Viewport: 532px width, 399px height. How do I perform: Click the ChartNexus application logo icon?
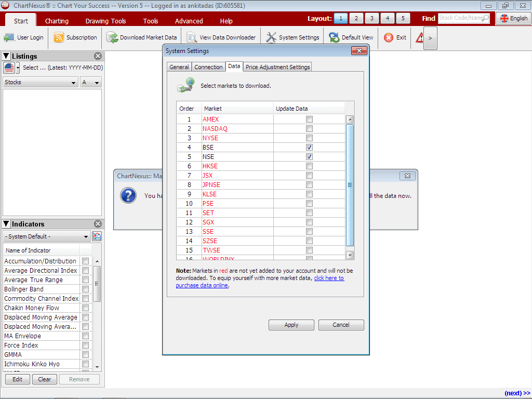click(x=5, y=5)
